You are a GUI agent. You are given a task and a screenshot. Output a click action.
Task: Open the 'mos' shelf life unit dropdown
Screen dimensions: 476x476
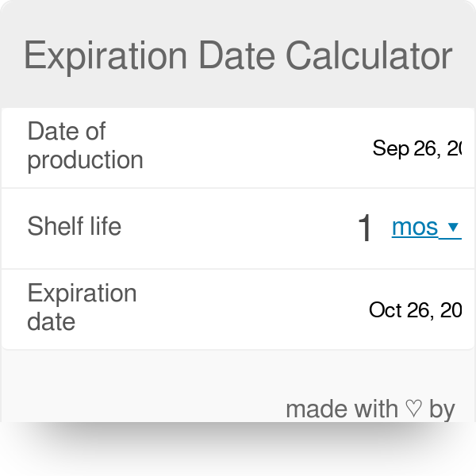tap(415, 228)
